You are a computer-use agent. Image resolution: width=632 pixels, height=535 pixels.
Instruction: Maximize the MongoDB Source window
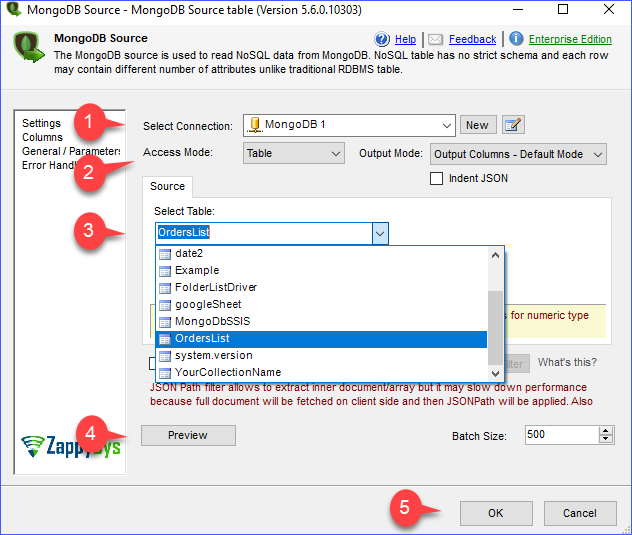click(563, 10)
